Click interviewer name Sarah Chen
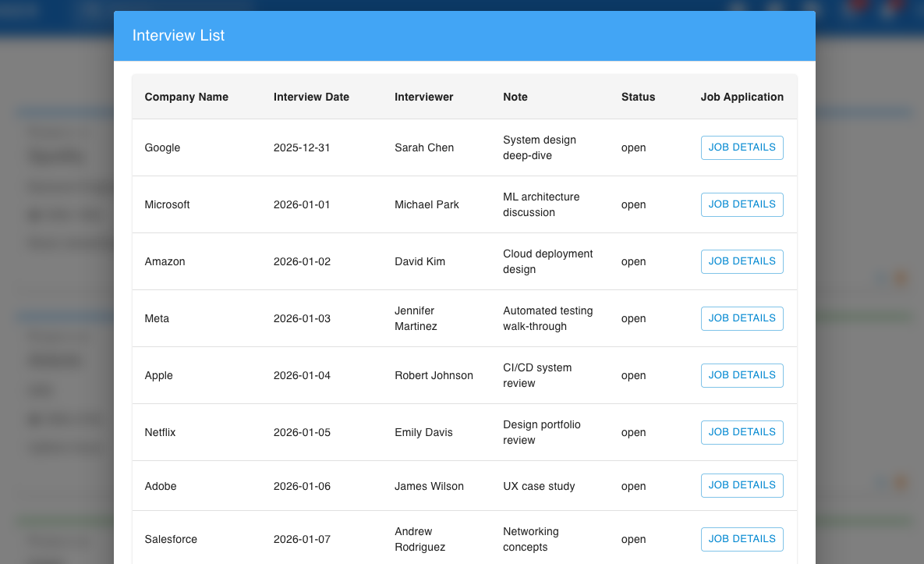The image size is (924, 564). pos(423,148)
